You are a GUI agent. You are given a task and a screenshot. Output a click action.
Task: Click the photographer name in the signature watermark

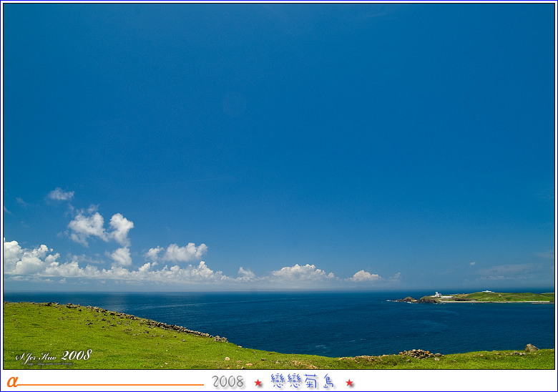36,356
